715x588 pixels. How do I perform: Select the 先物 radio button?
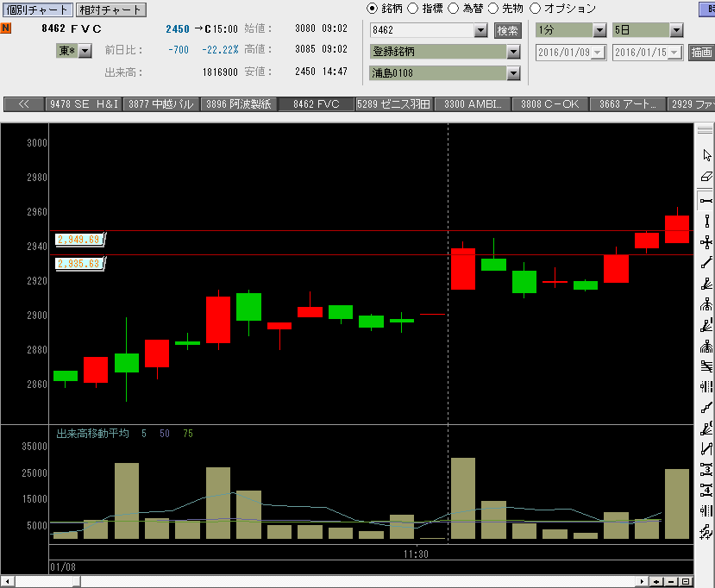tap(493, 9)
